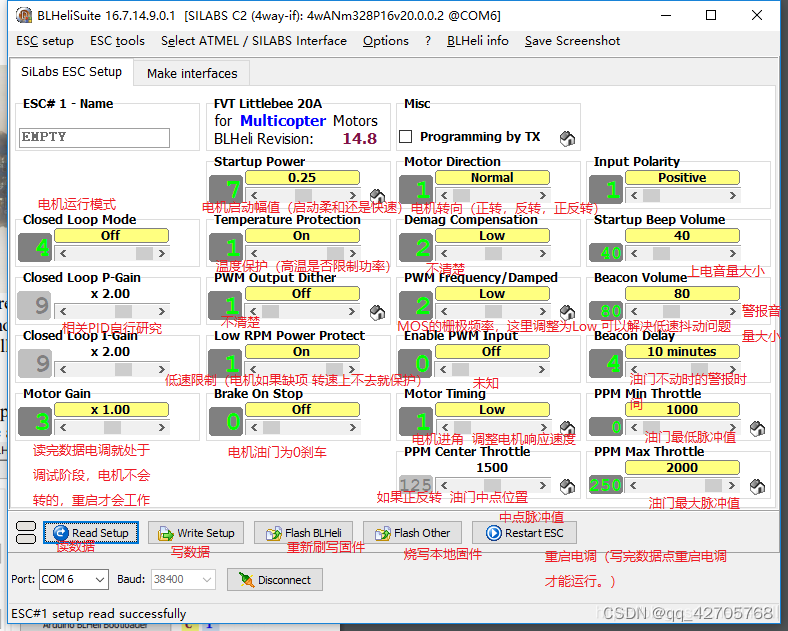Click left arrow of Closed Loop Mode slider
Image resolution: width=788 pixels, height=631 pixels.
click(63, 253)
